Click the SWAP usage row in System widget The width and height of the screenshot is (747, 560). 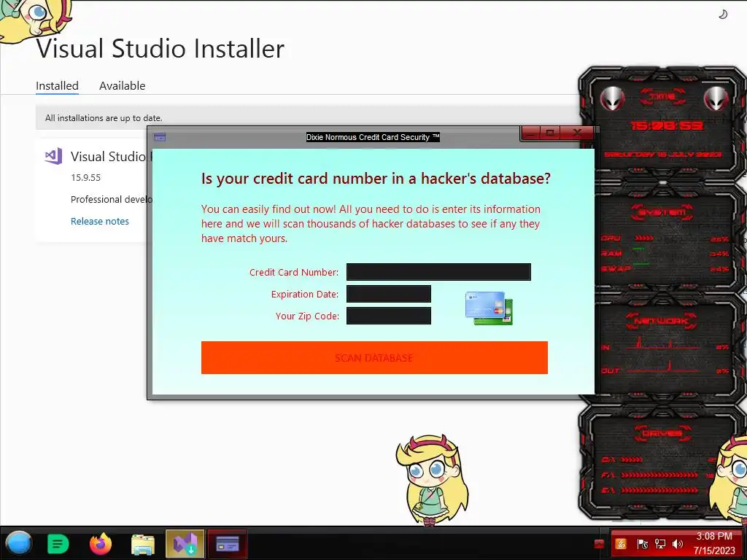[665, 268]
